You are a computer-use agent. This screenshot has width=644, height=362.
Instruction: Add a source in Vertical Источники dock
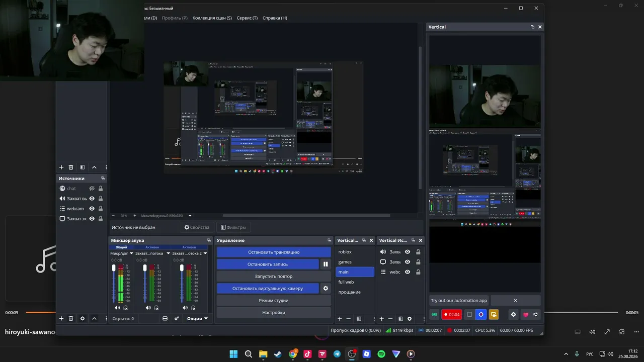click(381, 319)
